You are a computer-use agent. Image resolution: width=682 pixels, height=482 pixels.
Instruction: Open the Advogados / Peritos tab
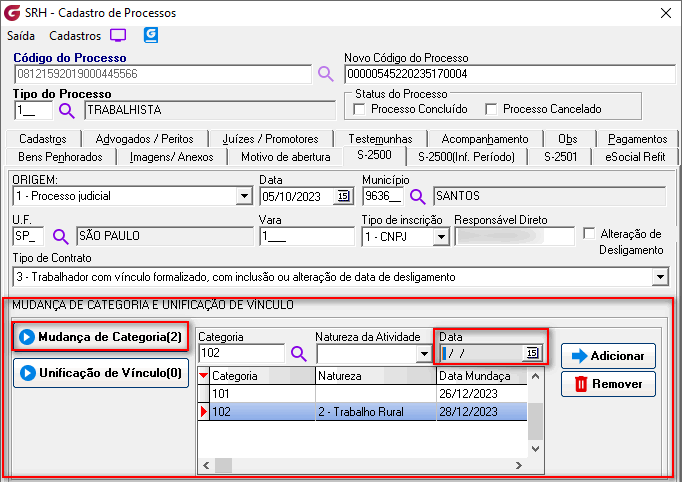click(x=139, y=139)
